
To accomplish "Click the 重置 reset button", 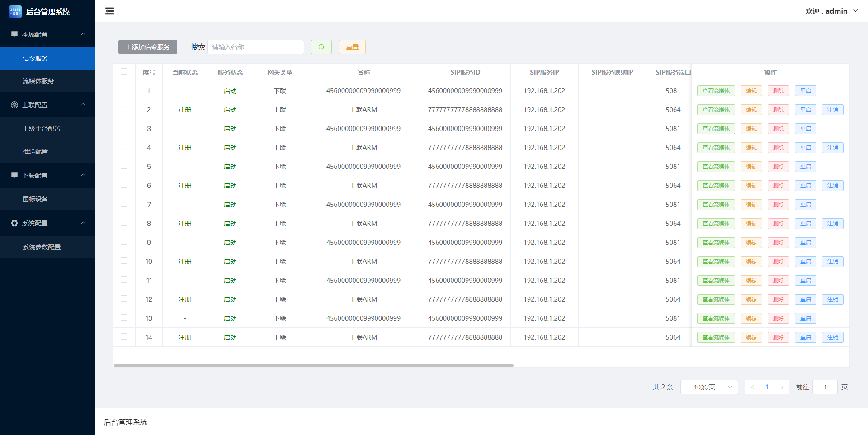I will point(352,47).
